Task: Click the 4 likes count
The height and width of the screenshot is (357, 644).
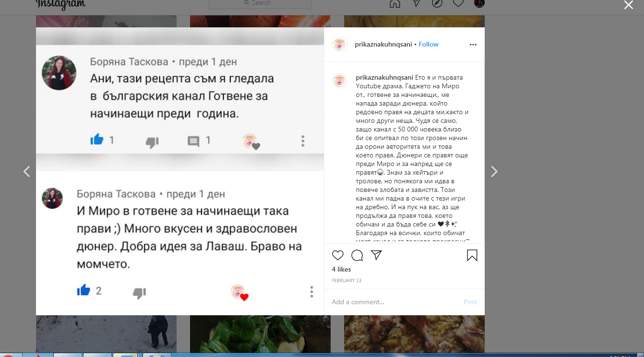Action: coord(341,269)
